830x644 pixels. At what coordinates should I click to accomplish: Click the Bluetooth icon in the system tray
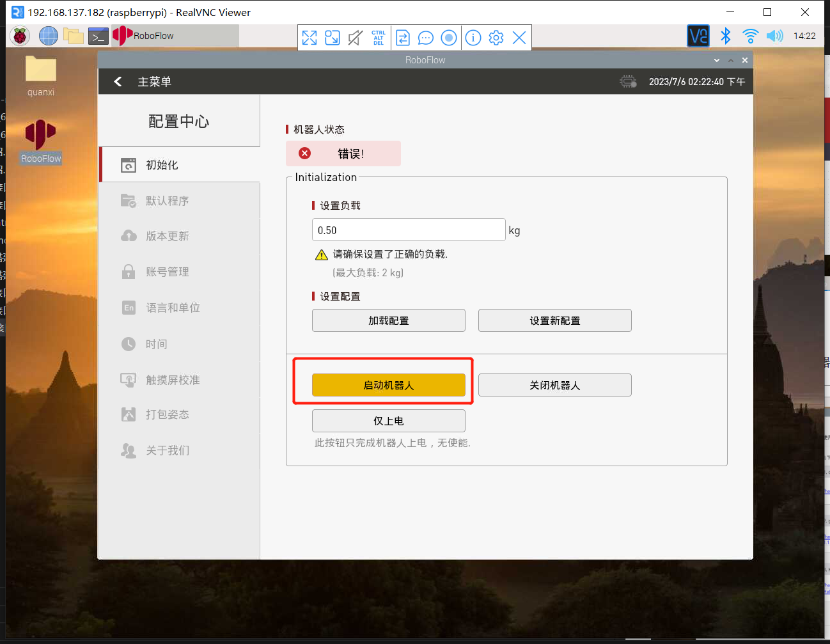click(726, 36)
